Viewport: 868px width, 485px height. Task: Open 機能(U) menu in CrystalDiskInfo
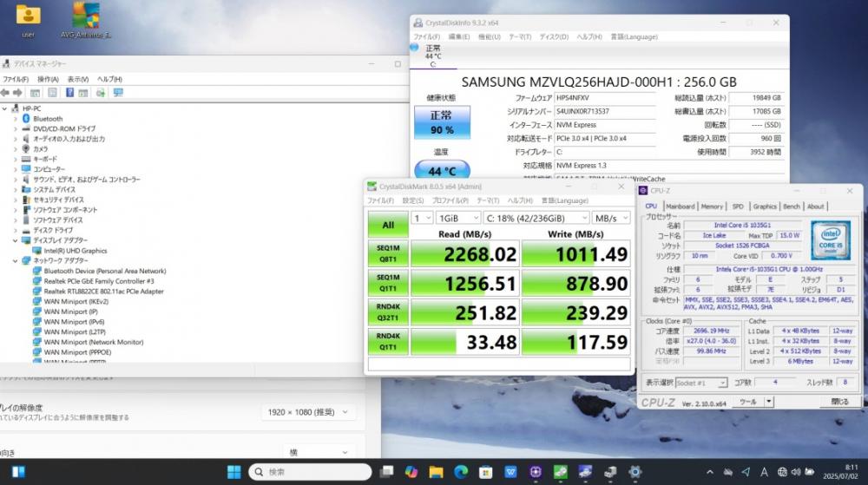pyautogui.click(x=490, y=36)
